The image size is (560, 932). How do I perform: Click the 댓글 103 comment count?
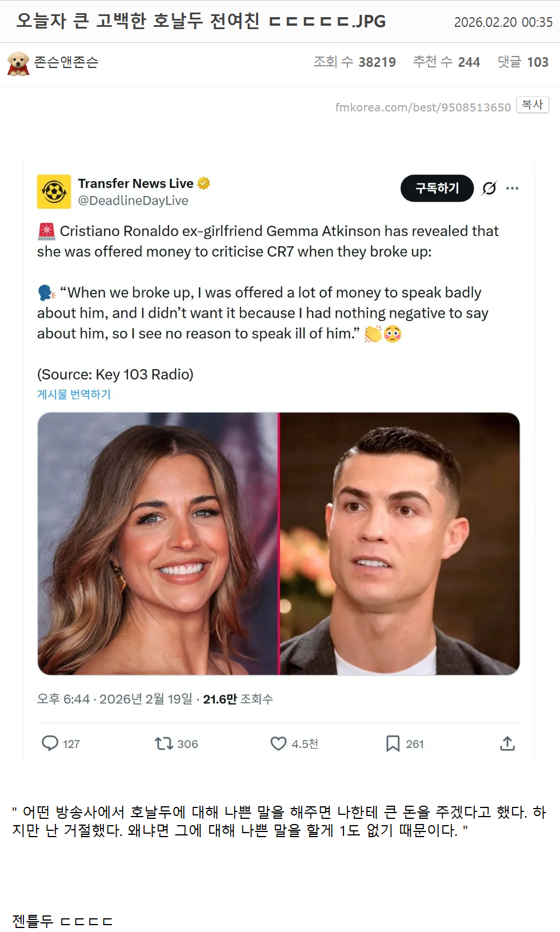(523, 62)
